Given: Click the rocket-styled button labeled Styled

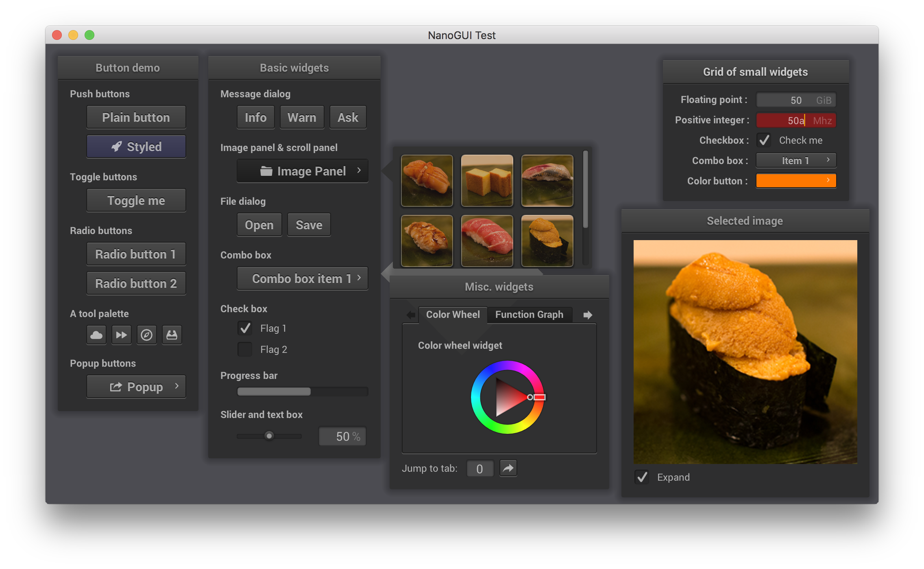Looking at the screenshot, I should 136,146.
